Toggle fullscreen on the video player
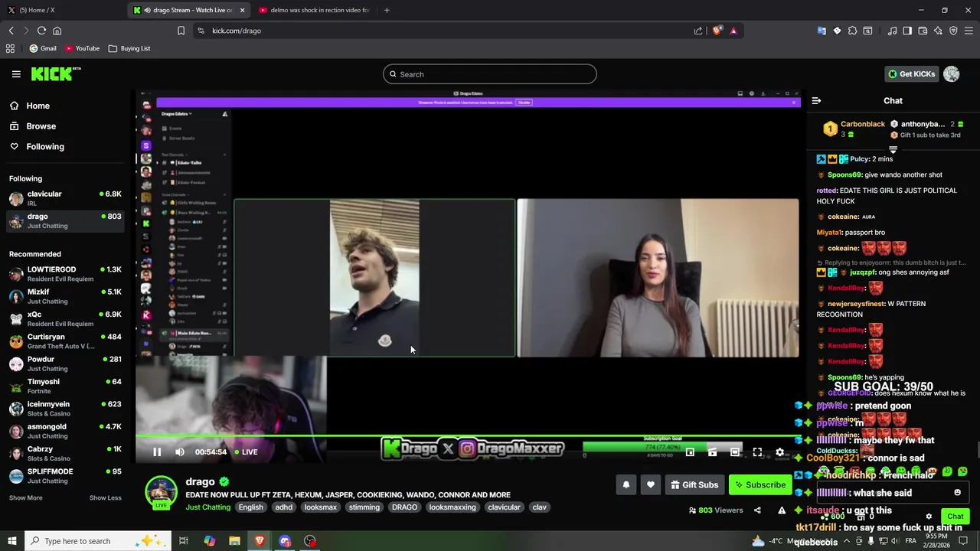The width and height of the screenshot is (980, 551). [x=757, y=452]
